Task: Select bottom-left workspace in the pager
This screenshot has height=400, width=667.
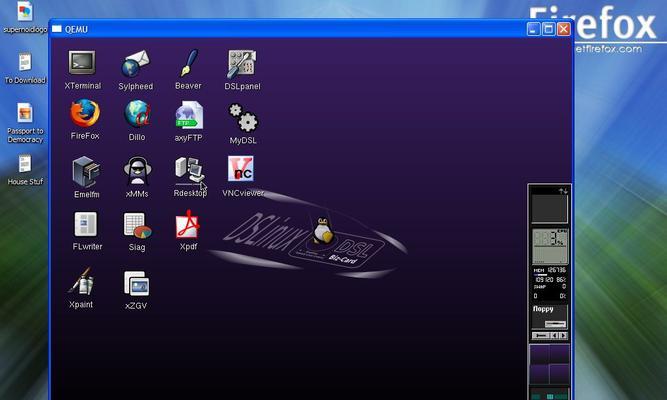Action: tap(539, 374)
